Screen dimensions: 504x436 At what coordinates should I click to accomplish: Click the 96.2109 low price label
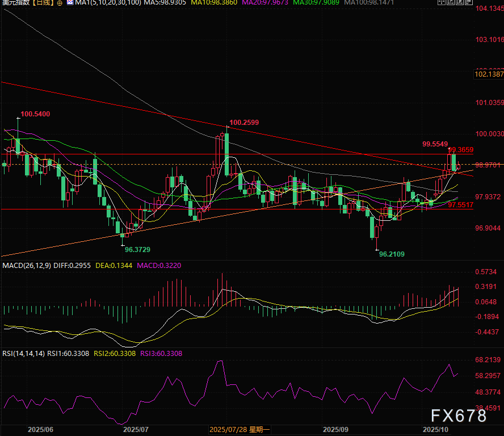tap(392, 255)
